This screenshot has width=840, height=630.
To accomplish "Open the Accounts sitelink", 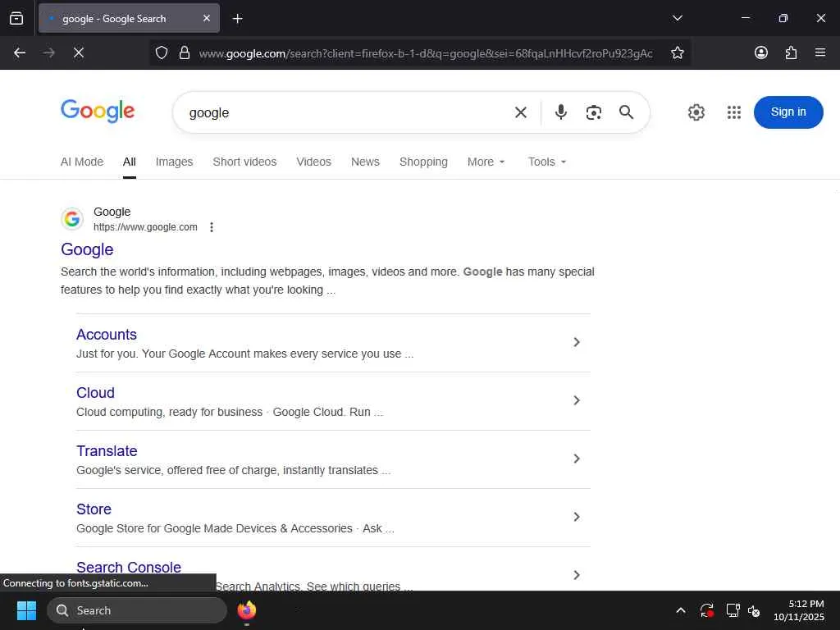I will point(106,335).
